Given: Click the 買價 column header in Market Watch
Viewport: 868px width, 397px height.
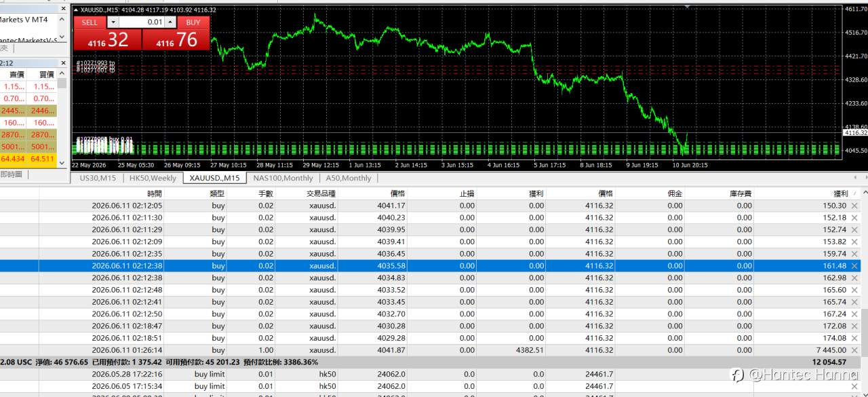Looking at the screenshot, I should click(42, 75).
